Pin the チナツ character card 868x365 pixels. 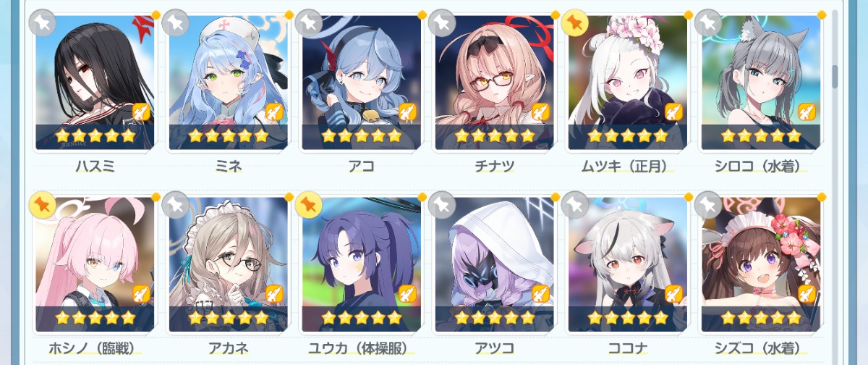coord(441,23)
